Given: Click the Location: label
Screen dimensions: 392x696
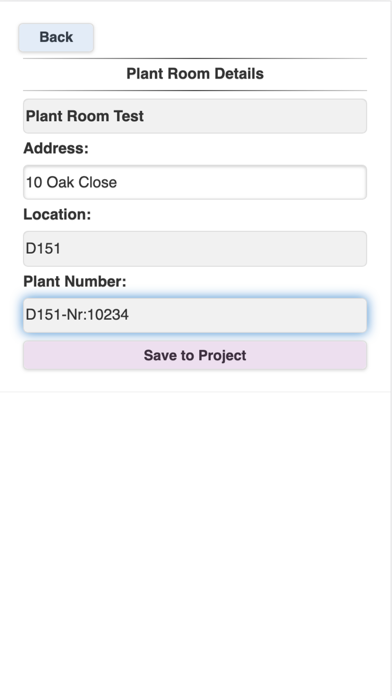Looking at the screenshot, I should [57, 214].
